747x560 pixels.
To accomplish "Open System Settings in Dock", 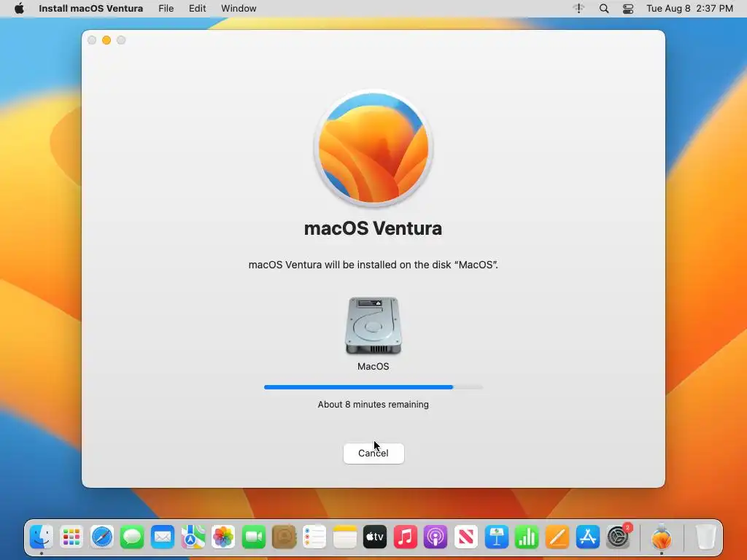I will click(x=618, y=537).
